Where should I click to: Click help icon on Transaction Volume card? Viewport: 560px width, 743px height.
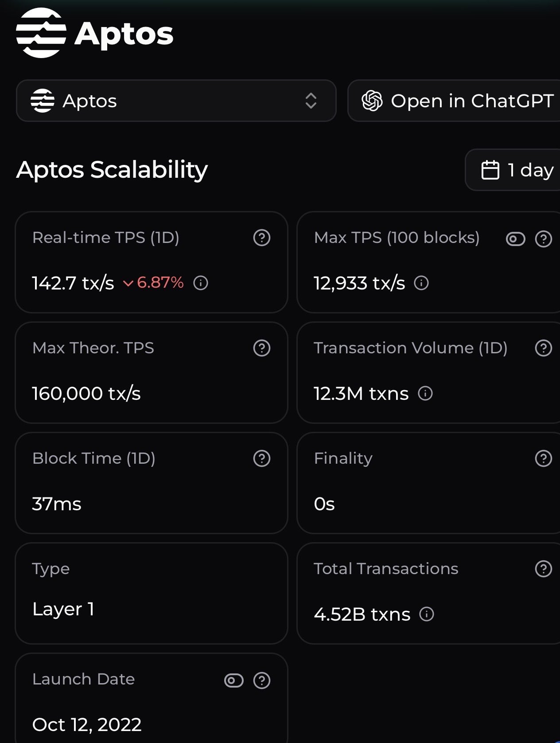(x=544, y=348)
